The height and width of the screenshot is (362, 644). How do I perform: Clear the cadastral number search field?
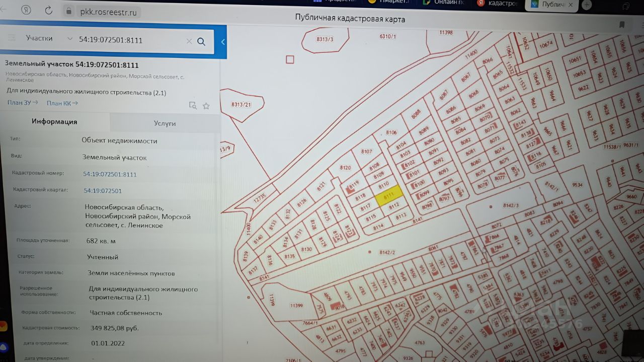[x=189, y=41]
